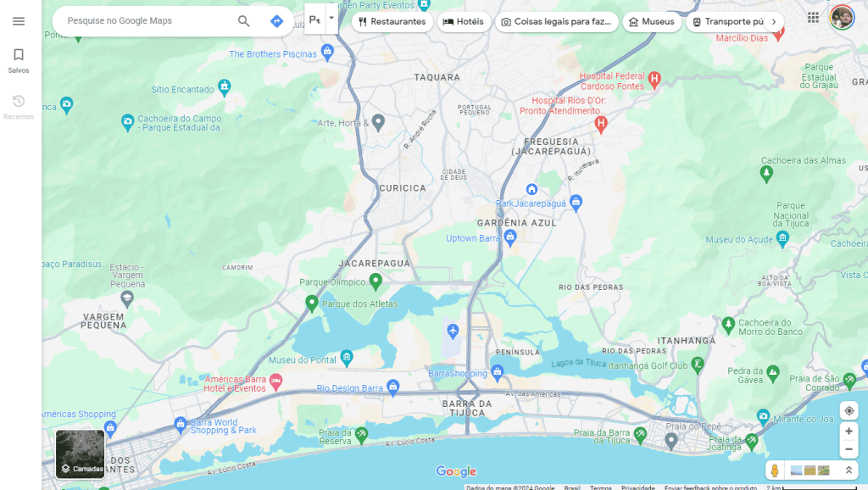
Task: Click the search magnifier icon
Action: (x=243, y=21)
